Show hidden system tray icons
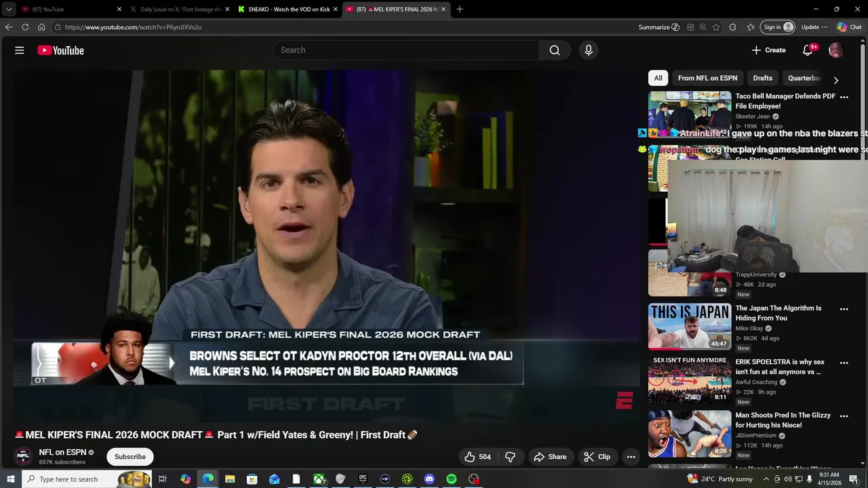The image size is (868, 488). tap(766, 479)
